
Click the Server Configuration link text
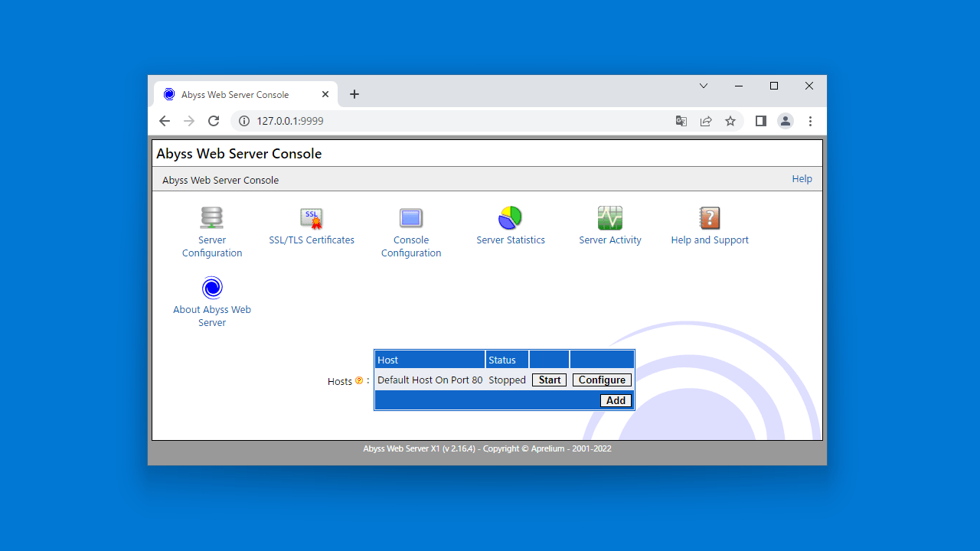[212, 246]
